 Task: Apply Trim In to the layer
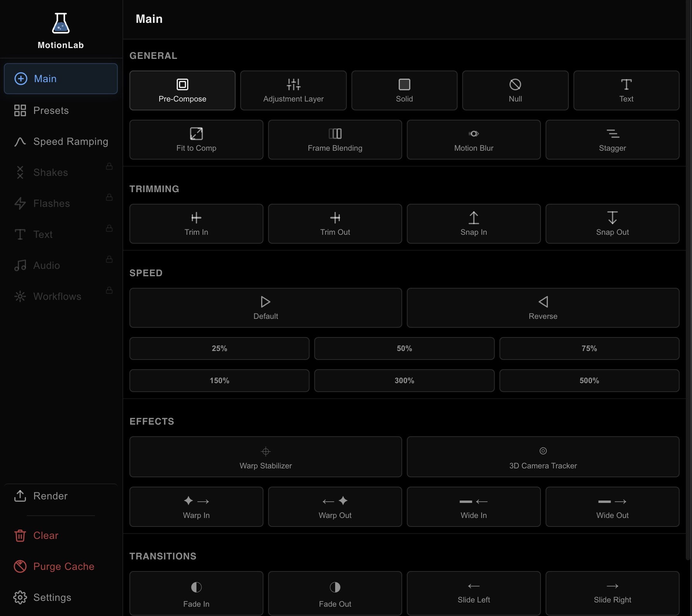coord(196,224)
